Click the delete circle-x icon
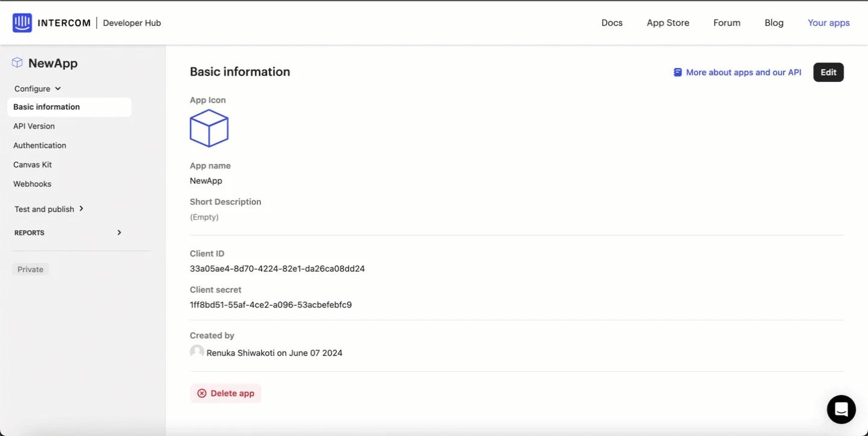Screen dimensions: 868x436 202,393
